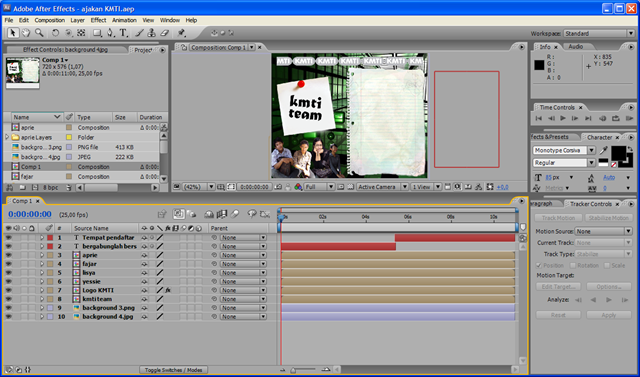Hide the Tempat pendaftar layer
The width and height of the screenshot is (640, 377).
pyautogui.click(x=8, y=237)
